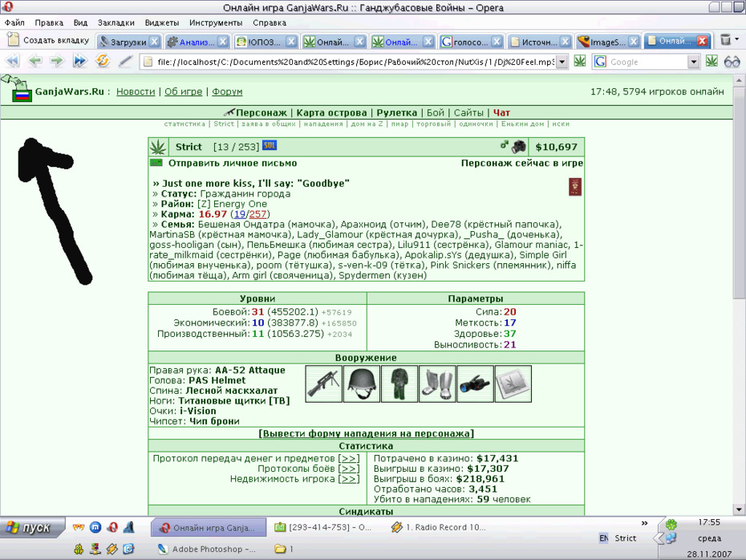Viewport: 746px width, 560px height.
Task: Switch to the ImageS... tab
Action: click(x=607, y=42)
